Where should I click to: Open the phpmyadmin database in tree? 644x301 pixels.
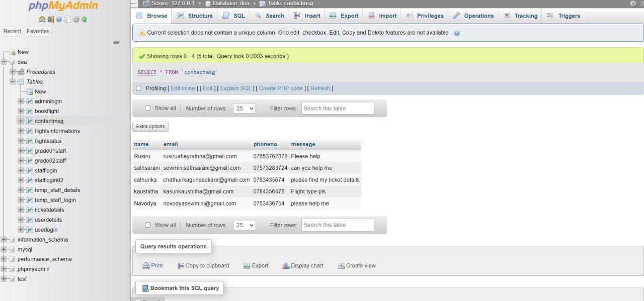pos(33,269)
